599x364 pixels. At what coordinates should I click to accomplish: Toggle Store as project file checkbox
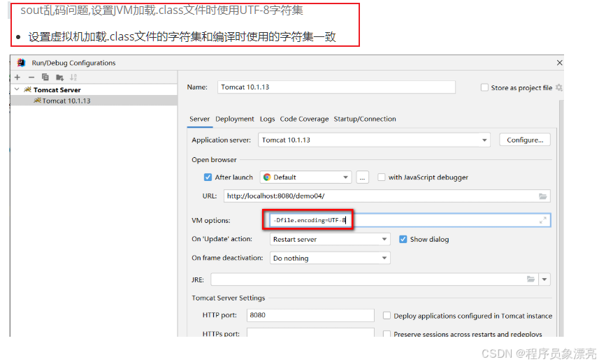pyautogui.click(x=484, y=87)
